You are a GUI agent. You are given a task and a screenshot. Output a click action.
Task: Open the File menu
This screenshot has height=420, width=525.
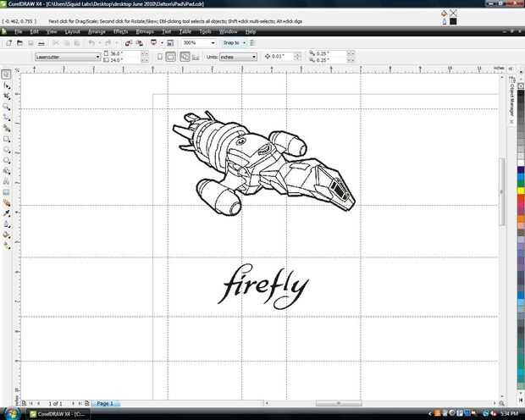(18, 31)
